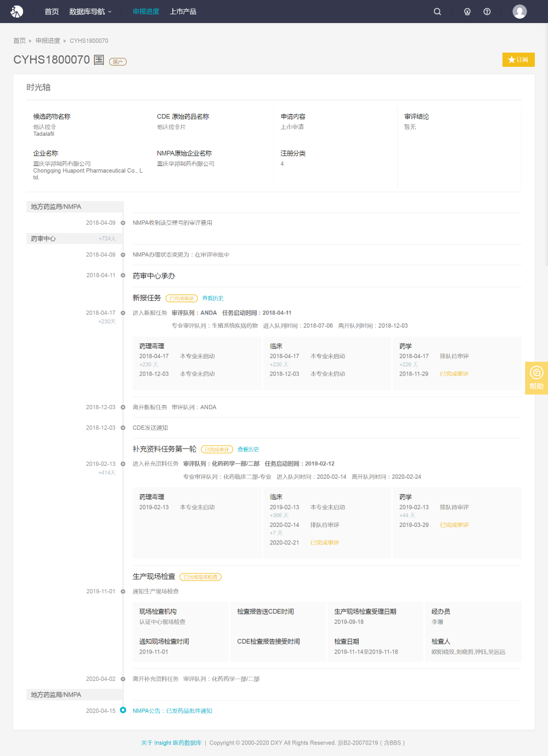Go to 首页 in the top navigation

click(x=52, y=12)
